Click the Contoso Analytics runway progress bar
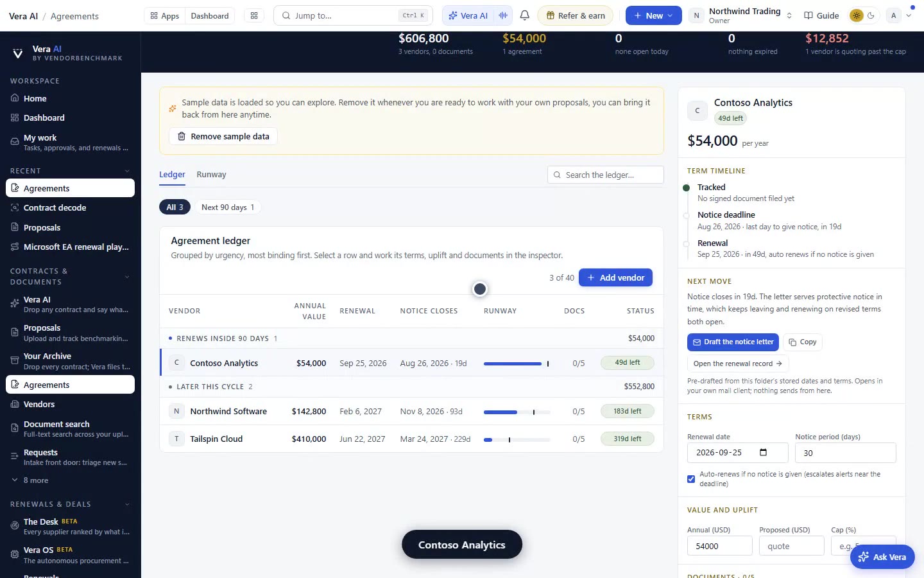The width and height of the screenshot is (924, 578). pos(517,363)
